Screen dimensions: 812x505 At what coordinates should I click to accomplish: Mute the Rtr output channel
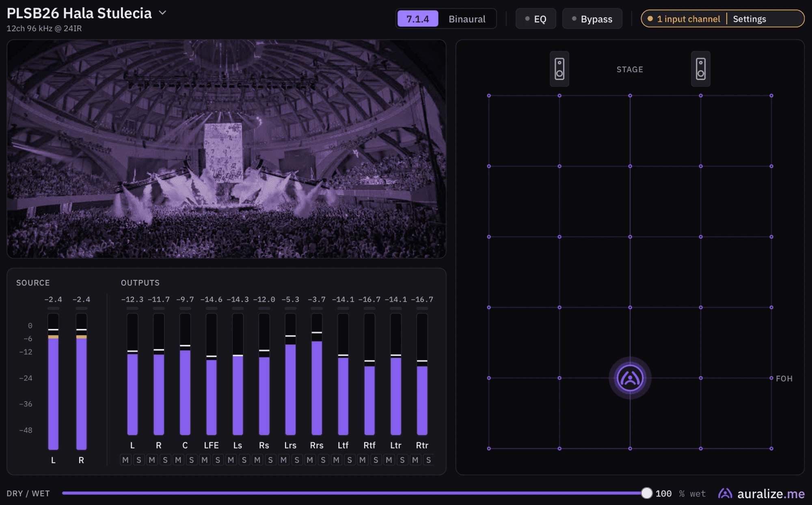pyautogui.click(x=415, y=460)
